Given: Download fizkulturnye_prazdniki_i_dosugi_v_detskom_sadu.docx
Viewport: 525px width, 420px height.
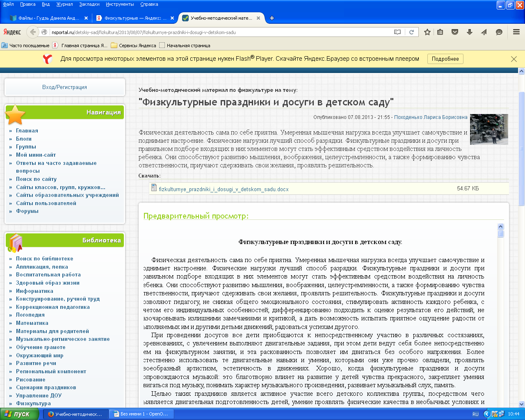Looking at the screenshot, I should point(224,189).
